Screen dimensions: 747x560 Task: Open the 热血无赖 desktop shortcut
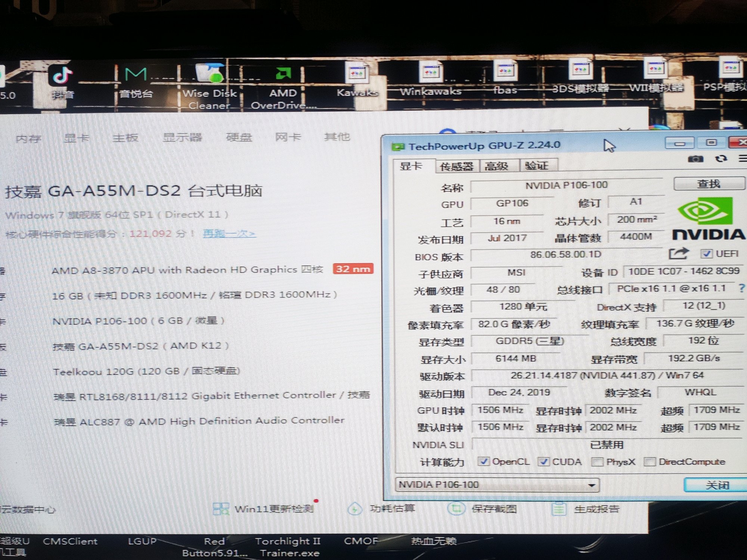434,541
